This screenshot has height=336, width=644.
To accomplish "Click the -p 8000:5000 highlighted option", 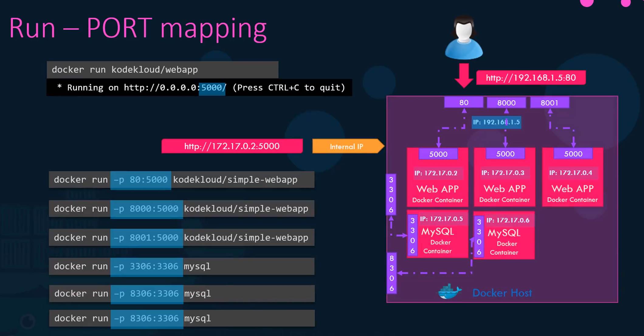I will pos(146,209).
